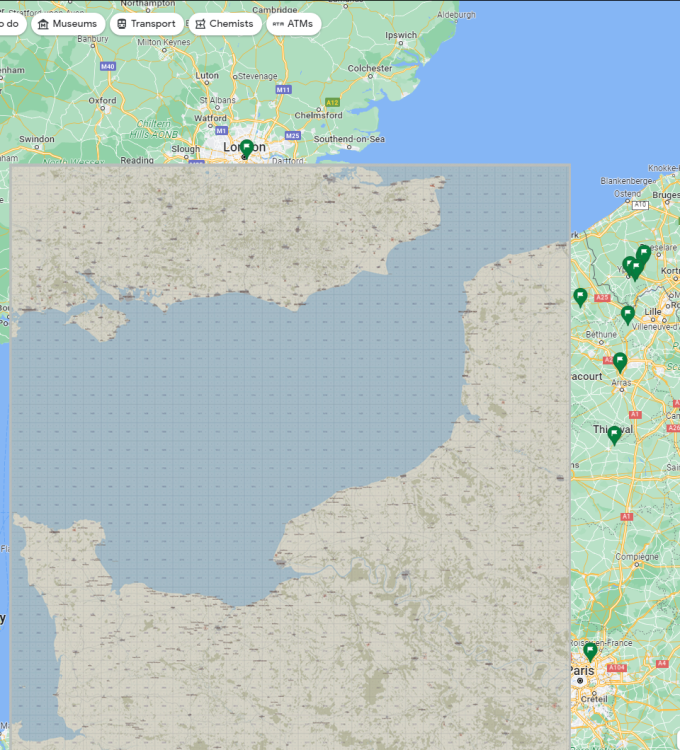Filter map by Museums chip
Screen dimensions: 680x750
[68, 24]
